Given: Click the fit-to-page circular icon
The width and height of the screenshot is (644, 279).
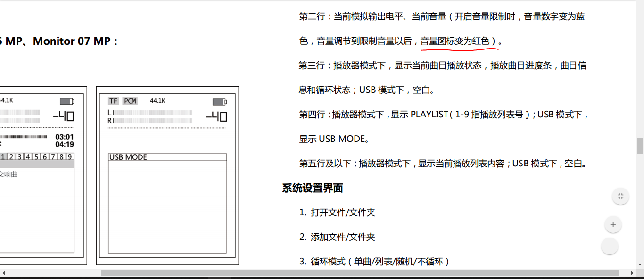Looking at the screenshot, I should click(x=620, y=196).
